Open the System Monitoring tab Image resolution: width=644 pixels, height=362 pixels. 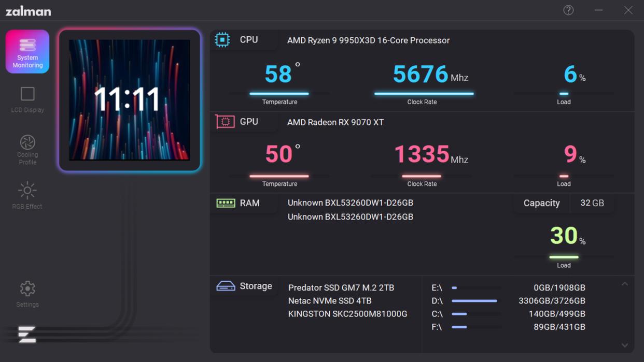click(x=27, y=51)
